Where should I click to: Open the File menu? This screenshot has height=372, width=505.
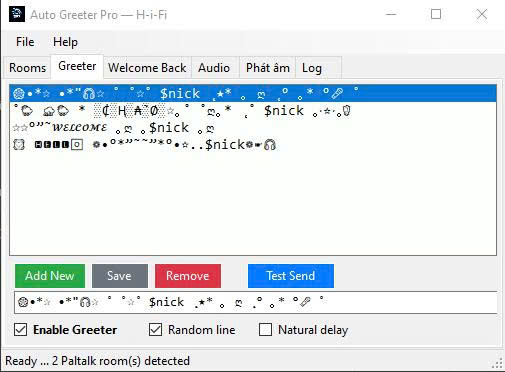click(25, 42)
